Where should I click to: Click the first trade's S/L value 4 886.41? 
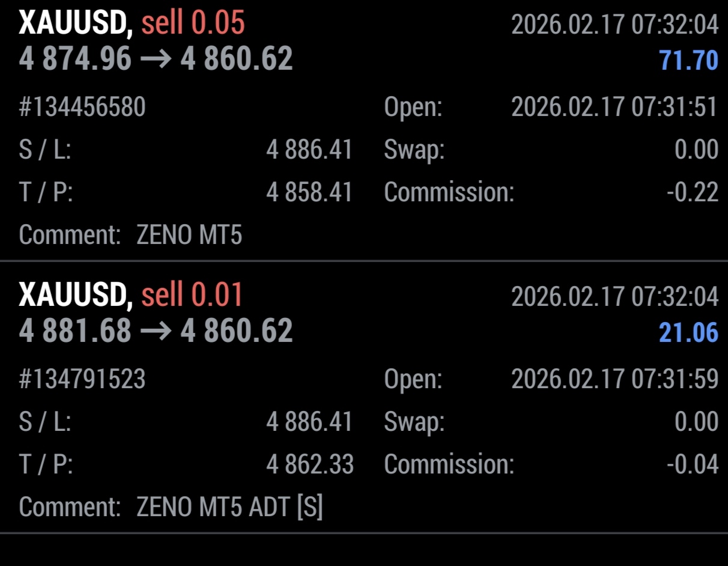(x=309, y=150)
